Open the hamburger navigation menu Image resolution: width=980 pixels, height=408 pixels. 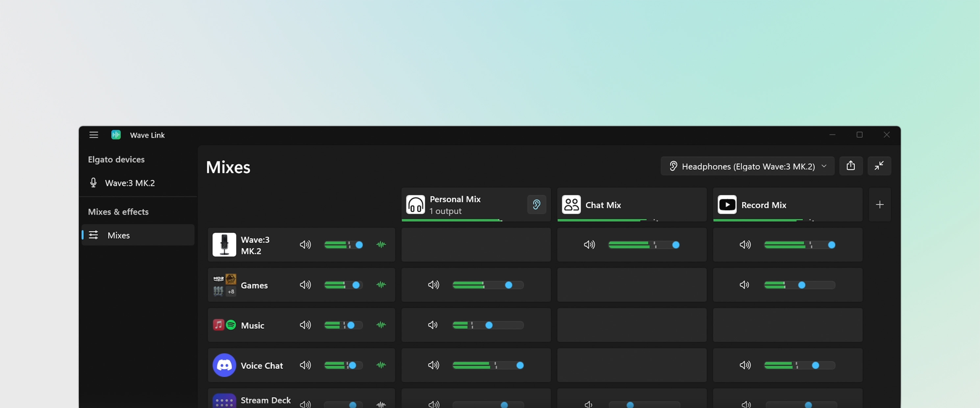(94, 135)
